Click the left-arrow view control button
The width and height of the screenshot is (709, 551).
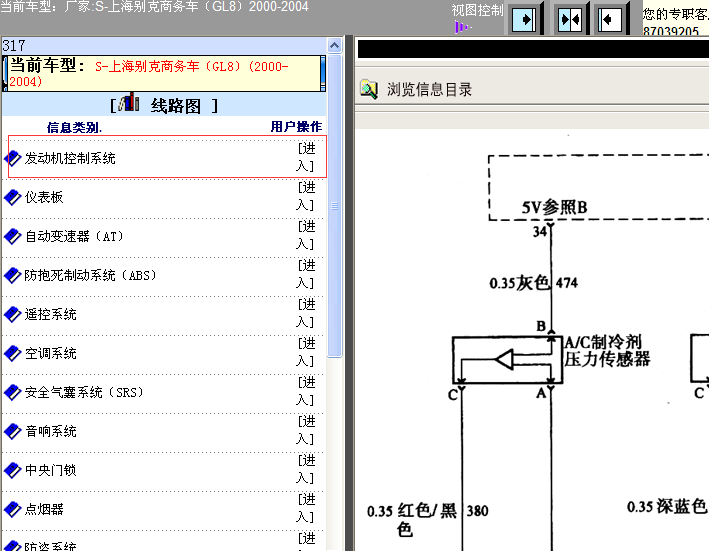tap(610, 19)
